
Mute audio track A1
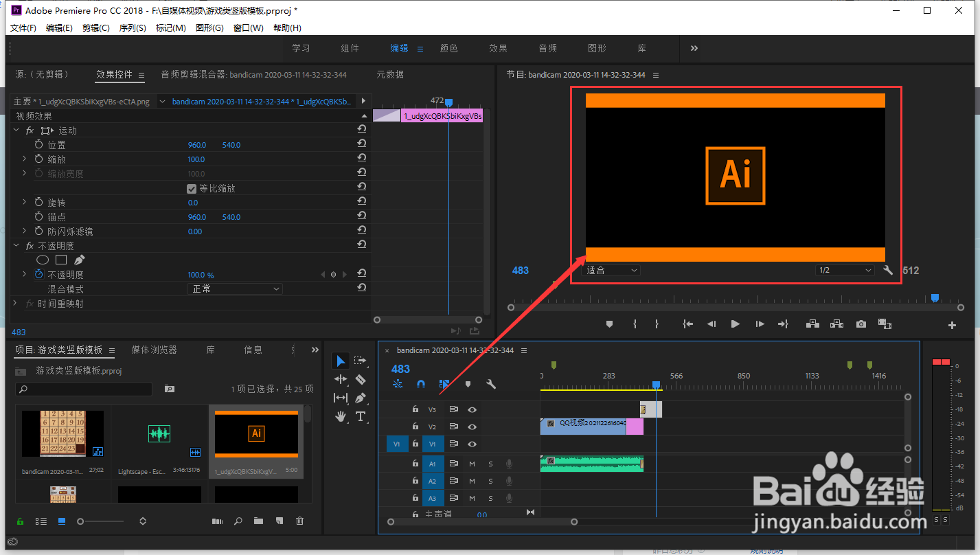tap(472, 464)
